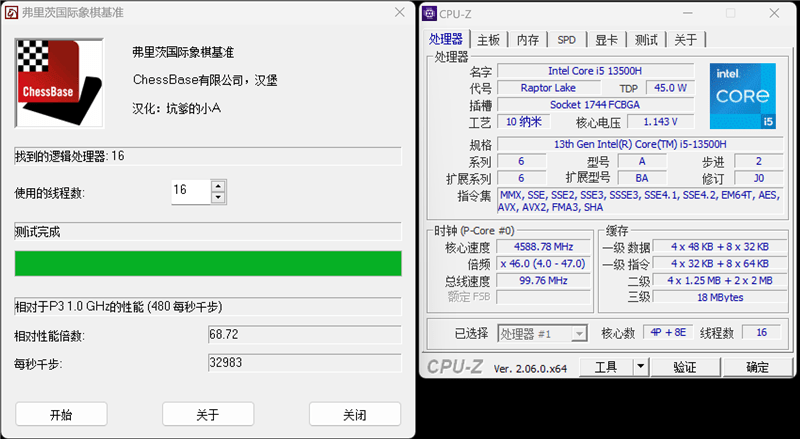
Task: Click the instruction set list MMX, SSE
Action: (640, 201)
